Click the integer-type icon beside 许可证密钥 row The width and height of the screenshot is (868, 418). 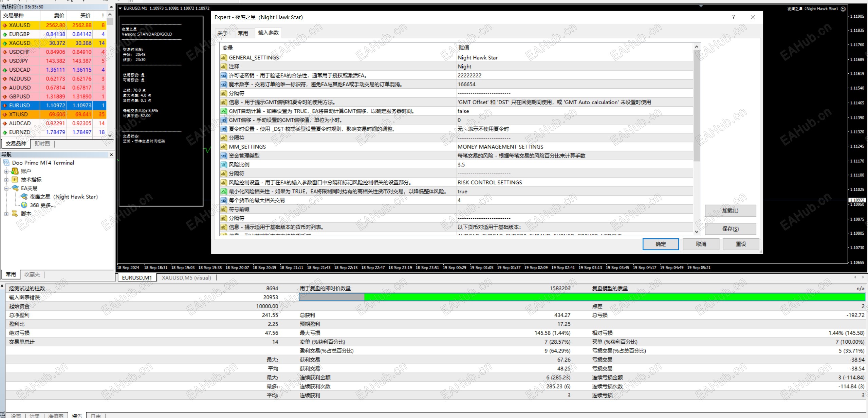tap(224, 75)
